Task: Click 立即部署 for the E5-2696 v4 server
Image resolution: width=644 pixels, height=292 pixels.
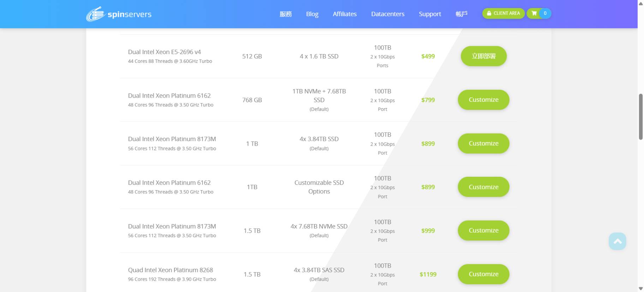Action: 483,56
